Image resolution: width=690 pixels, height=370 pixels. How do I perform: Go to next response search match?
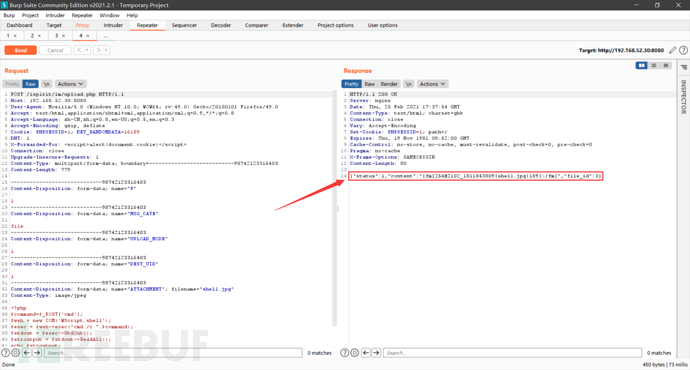(x=376, y=353)
